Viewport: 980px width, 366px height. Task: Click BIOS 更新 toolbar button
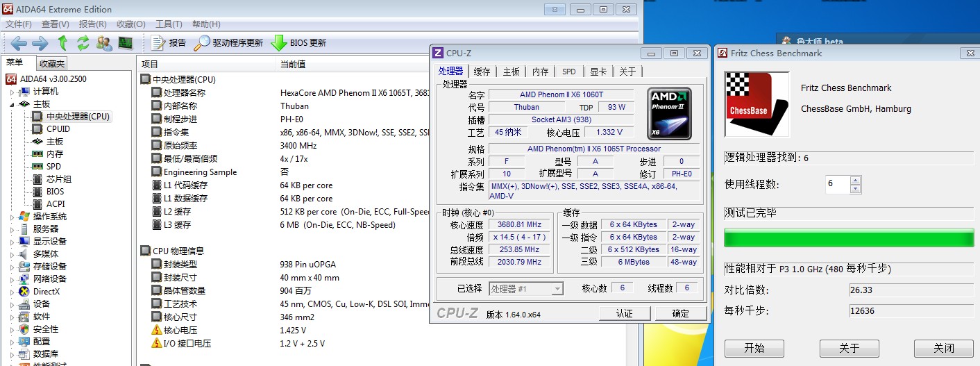(298, 43)
